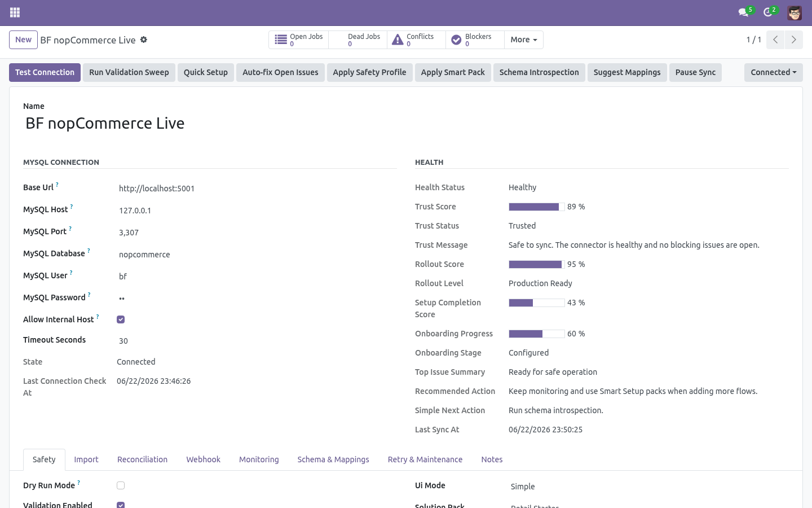The width and height of the screenshot is (812, 508).
Task: Open the Monitoring tab
Action: (x=259, y=459)
